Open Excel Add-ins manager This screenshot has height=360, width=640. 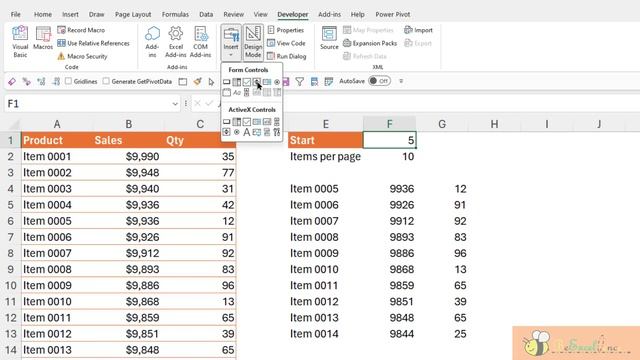tap(176, 42)
